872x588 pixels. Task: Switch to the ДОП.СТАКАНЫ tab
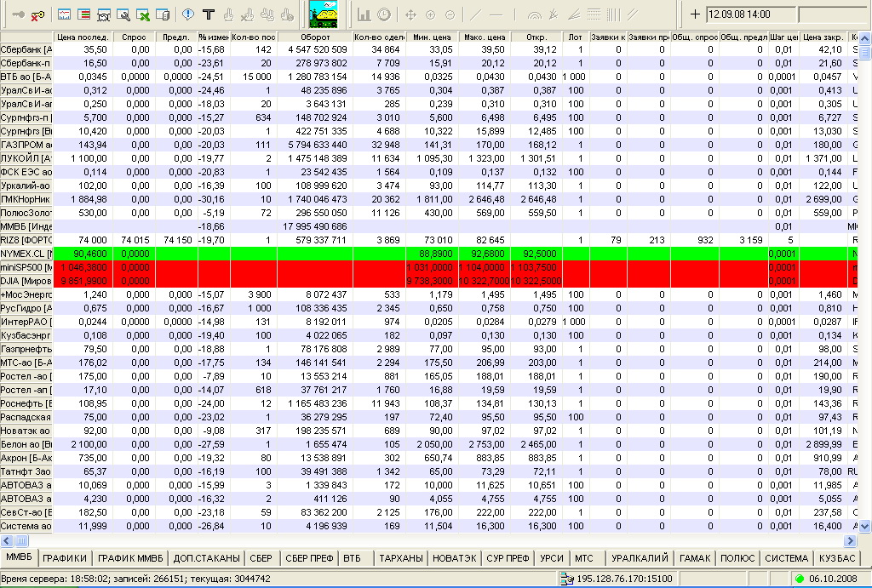(206, 558)
